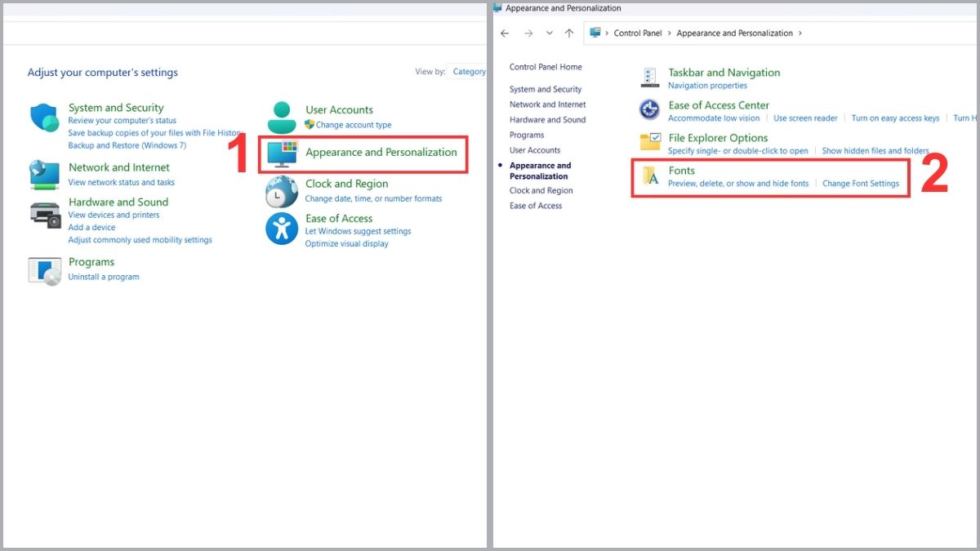The height and width of the screenshot is (551, 980).
Task: Expand chevron after Appearance and Personalization breadcrumb
Action: tap(800, 33)
